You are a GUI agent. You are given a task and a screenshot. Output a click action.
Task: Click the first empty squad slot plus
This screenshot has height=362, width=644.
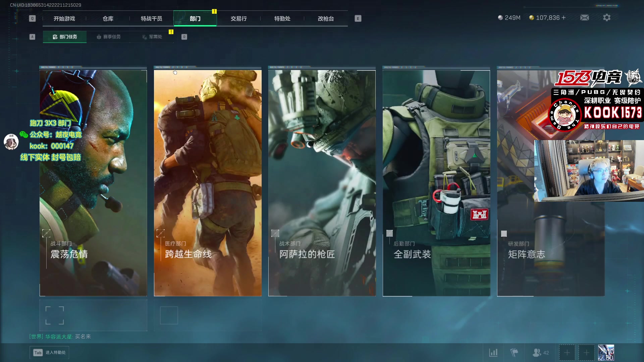(x=567, y=353)
